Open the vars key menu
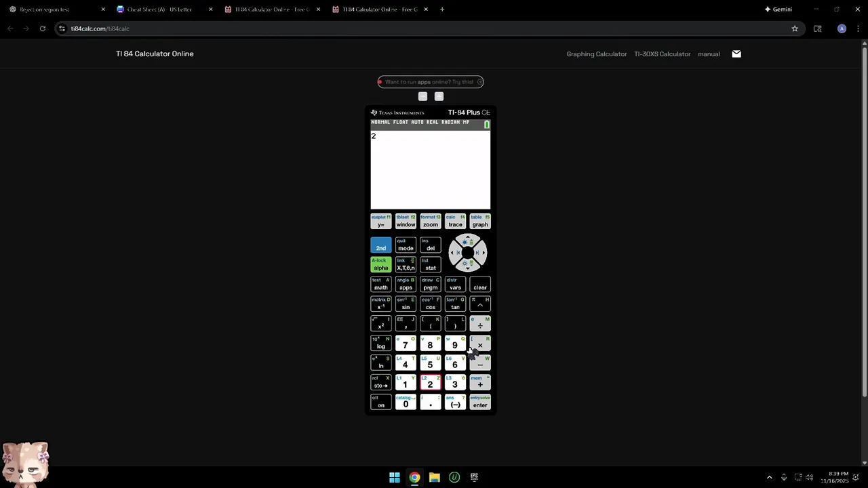 [455, 285]
